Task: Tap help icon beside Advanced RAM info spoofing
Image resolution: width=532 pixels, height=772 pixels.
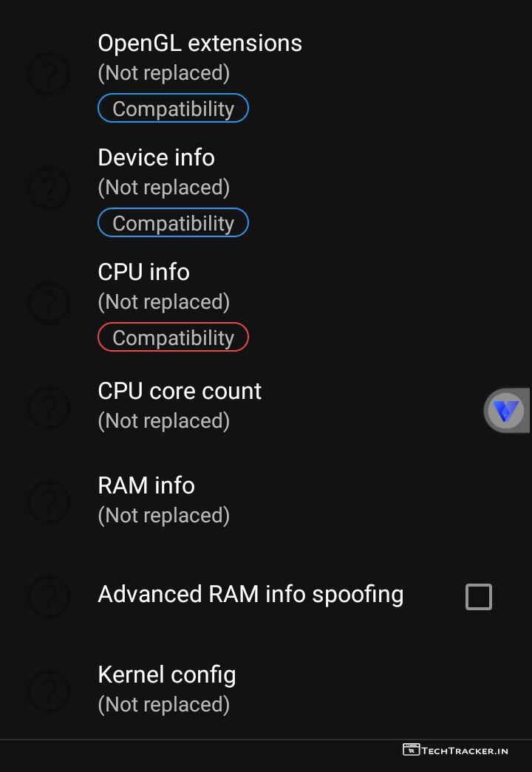Action: tap(49, 595)
